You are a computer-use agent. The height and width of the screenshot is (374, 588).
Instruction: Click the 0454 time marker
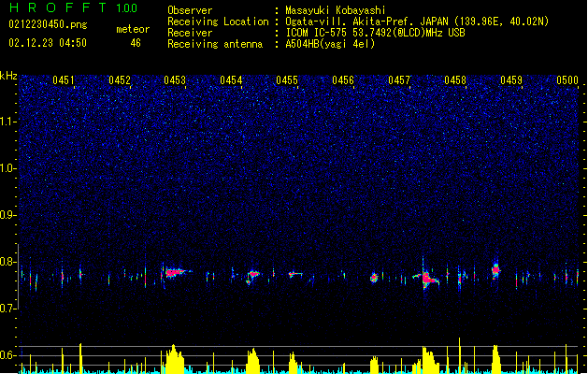[x=231, y=80]
